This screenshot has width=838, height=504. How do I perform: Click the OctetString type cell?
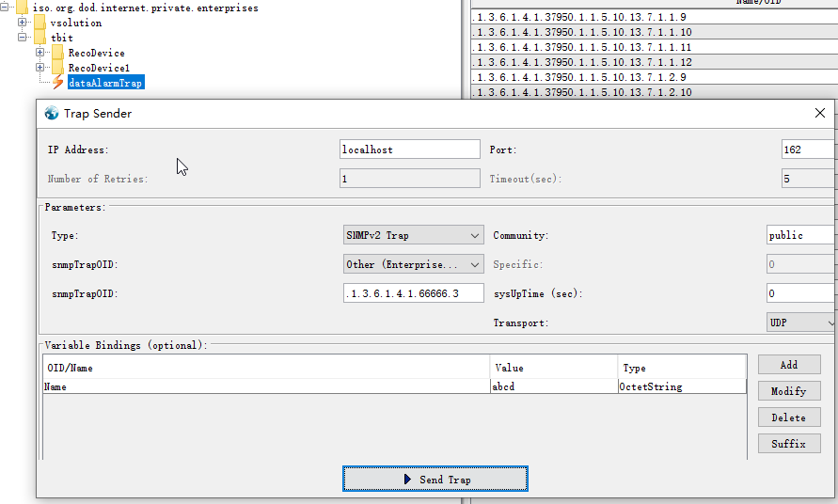(x=682, y=386)
